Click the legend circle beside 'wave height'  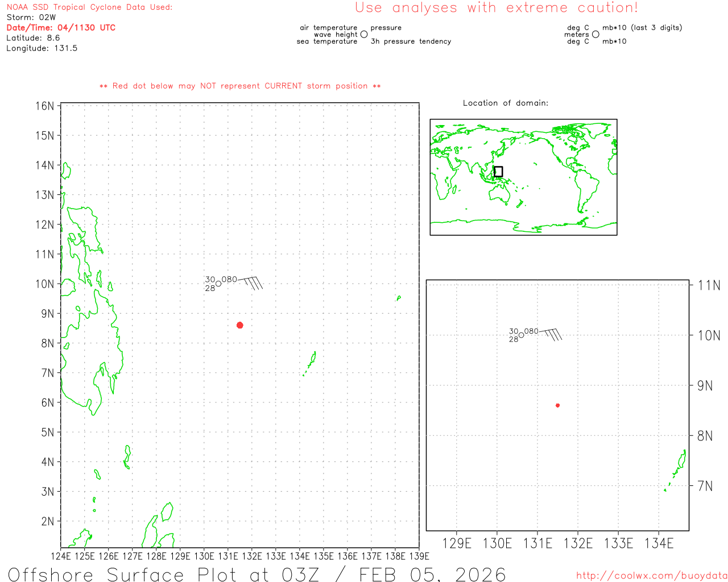coord(364,35)
